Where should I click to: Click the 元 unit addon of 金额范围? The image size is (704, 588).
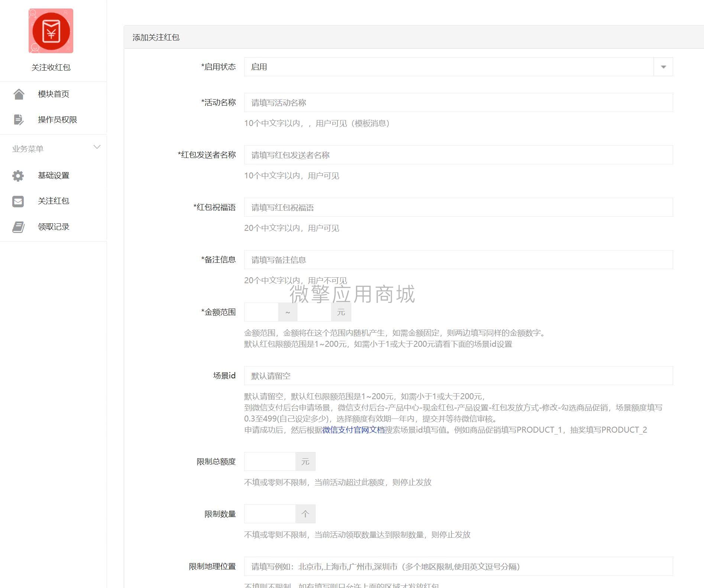[x=341, y=312]
